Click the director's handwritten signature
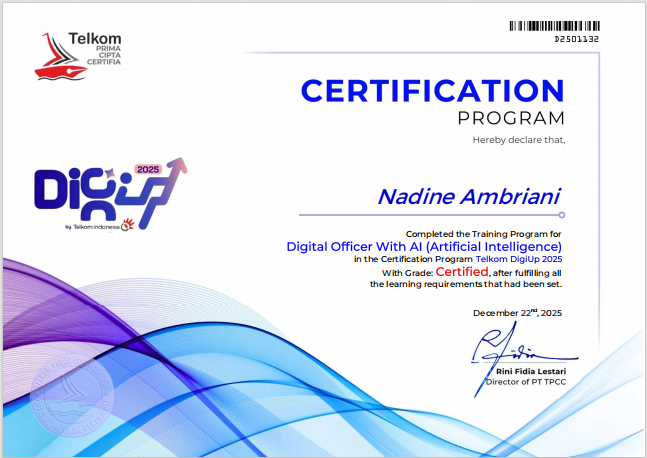 tap(524, 359)
